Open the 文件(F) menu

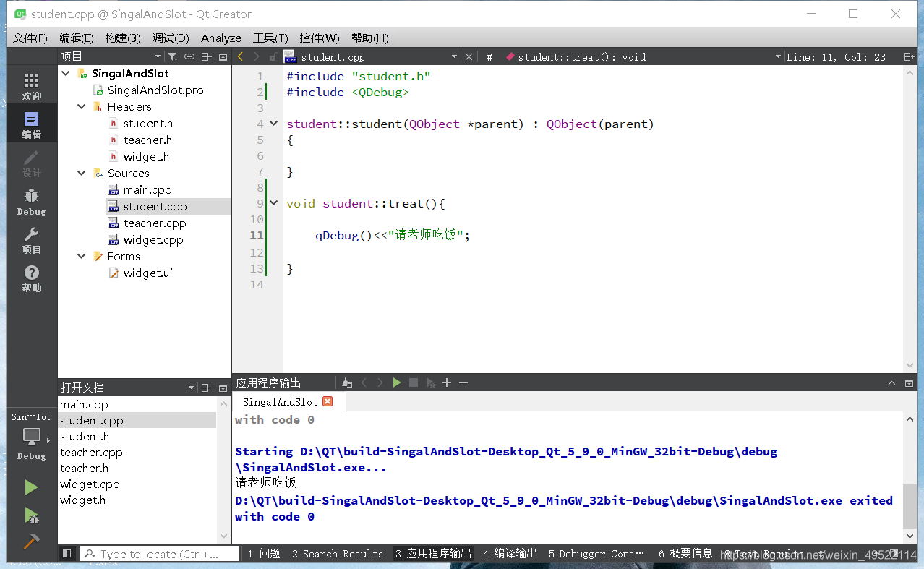pyautogui.click(x=30, y=38)
